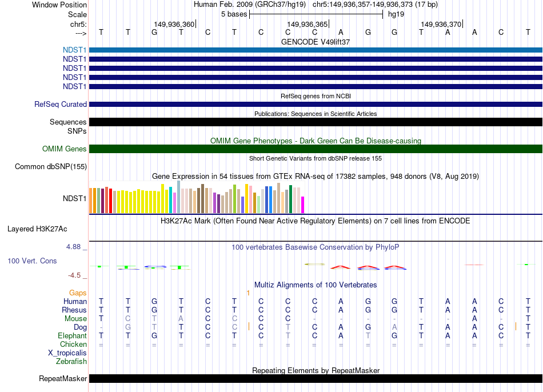This screenshot has height=392, width=543.
Task: Select the Human alignment row label
Action: (75, 301)
